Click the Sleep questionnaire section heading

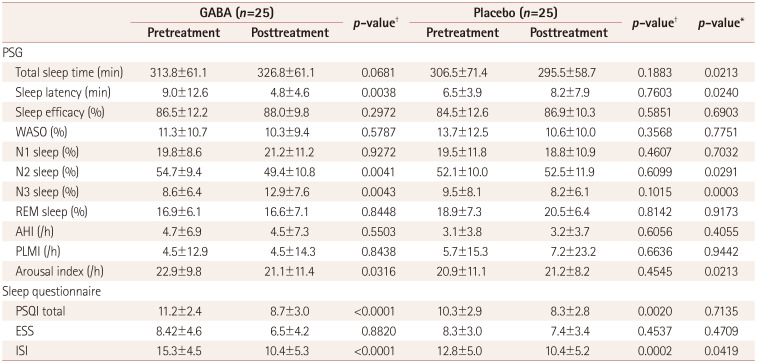tap(44, 292)
